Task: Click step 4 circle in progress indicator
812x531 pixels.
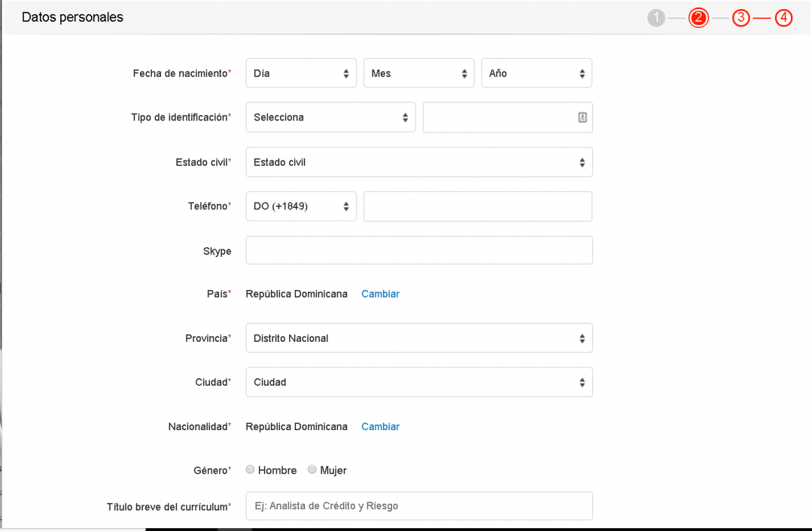Action: [x=783, y=18]
